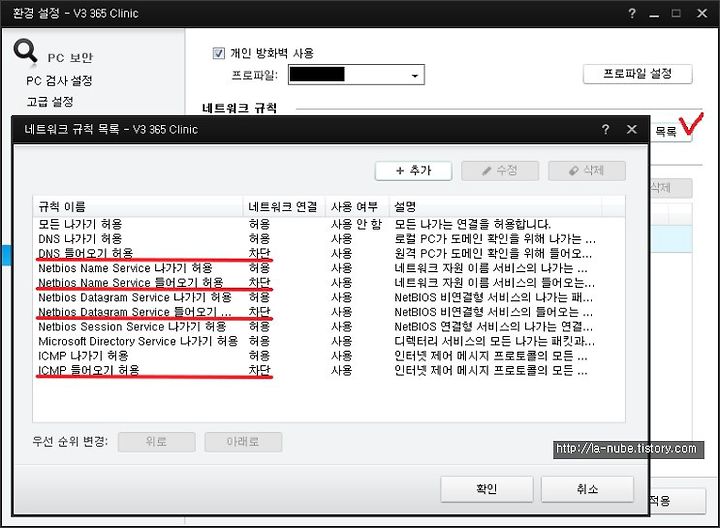Viewport: 720px width, 528px height.
Task: Click description 모든 나가는 연결을 허용합니다.
Action: [x=472, y=224]
